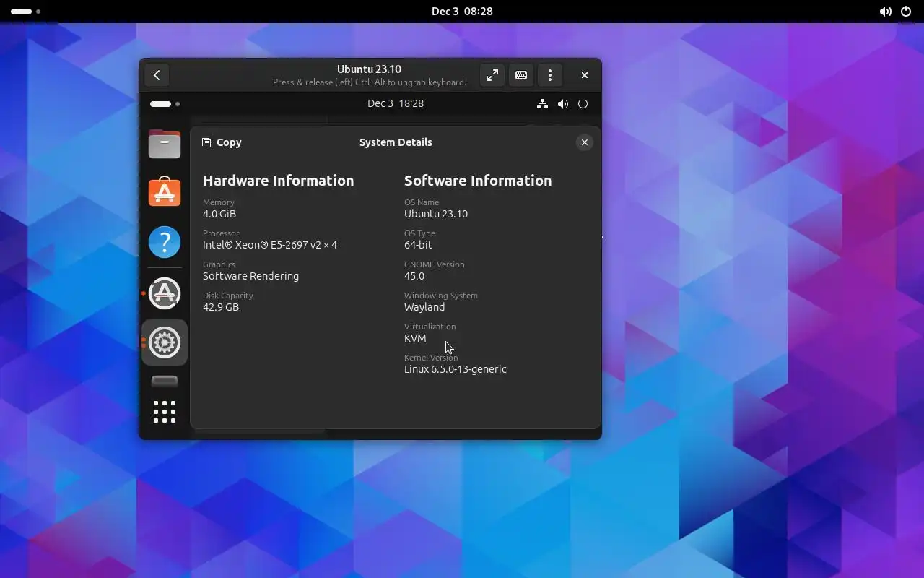Image resolution: width=924 pixels, height=578 pixels.
Task: Open host Activities overview pill
Action: click(x=25, y=12)
